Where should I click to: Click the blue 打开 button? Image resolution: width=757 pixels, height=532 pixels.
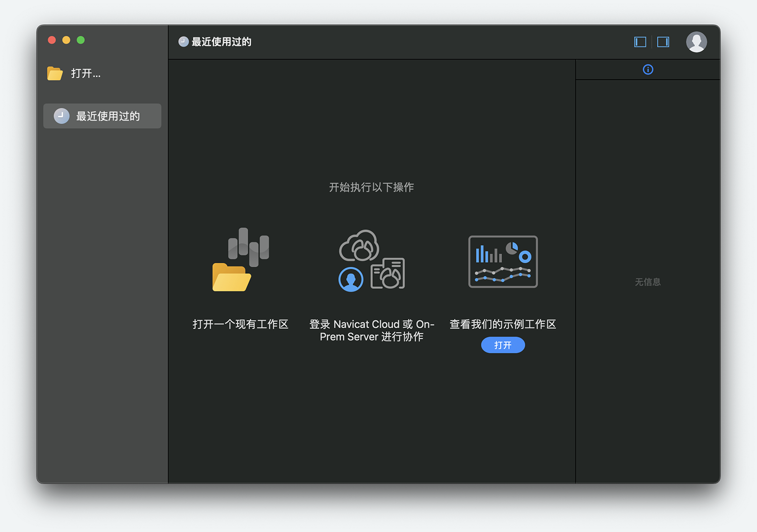pos(503,345)
